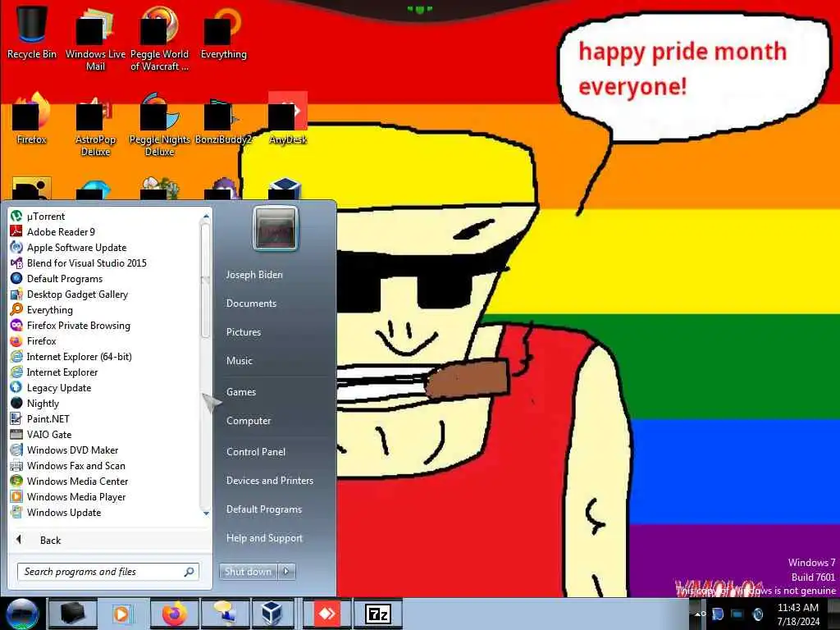Open Default Programs in the right pane
This screenshot has height=630, width=840.
click(x=264, y=509)
